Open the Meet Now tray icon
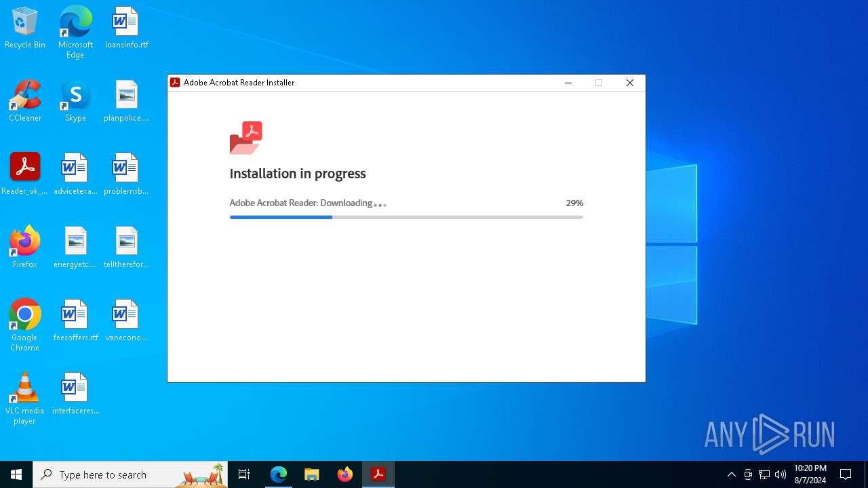Screen dimensions: 868x488 tap(748, 474)
